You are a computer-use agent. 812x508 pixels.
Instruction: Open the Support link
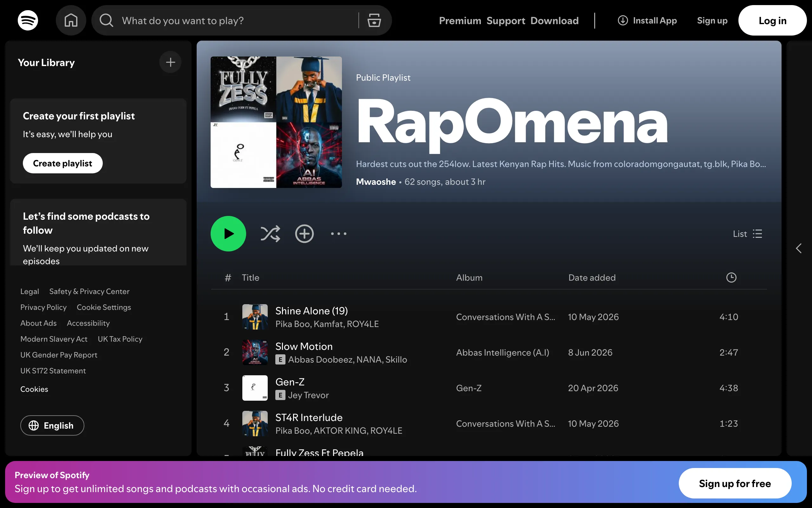click(x=506, y=21)
